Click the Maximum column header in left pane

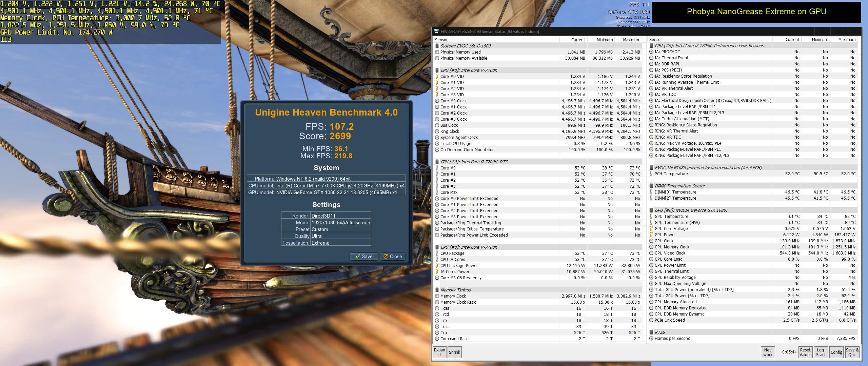coord(631,40)
